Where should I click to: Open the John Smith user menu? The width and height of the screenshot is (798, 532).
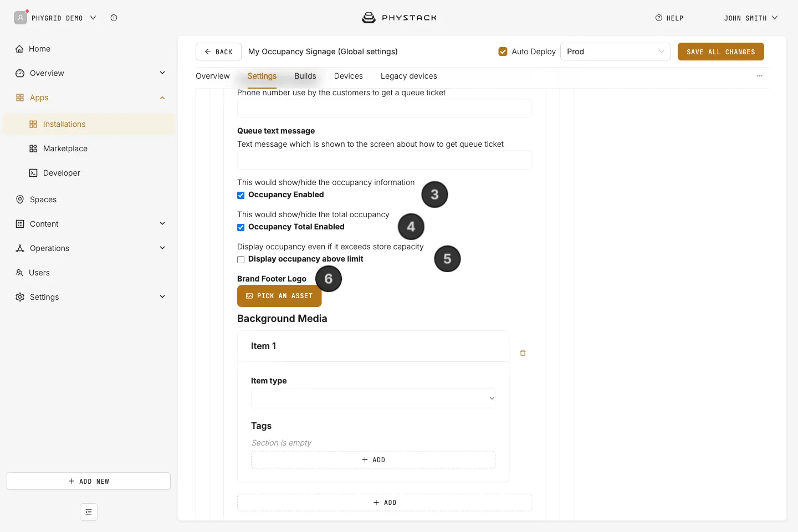click(x=751, y=18)
